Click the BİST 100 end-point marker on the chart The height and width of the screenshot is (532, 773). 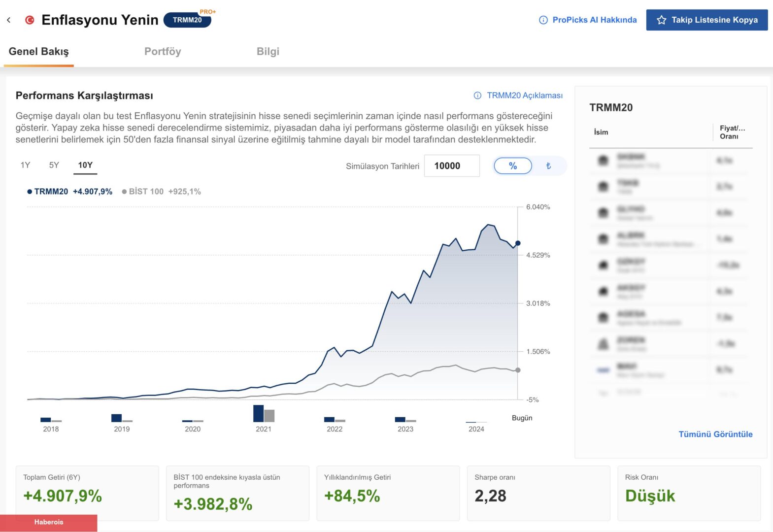[518, 370]
